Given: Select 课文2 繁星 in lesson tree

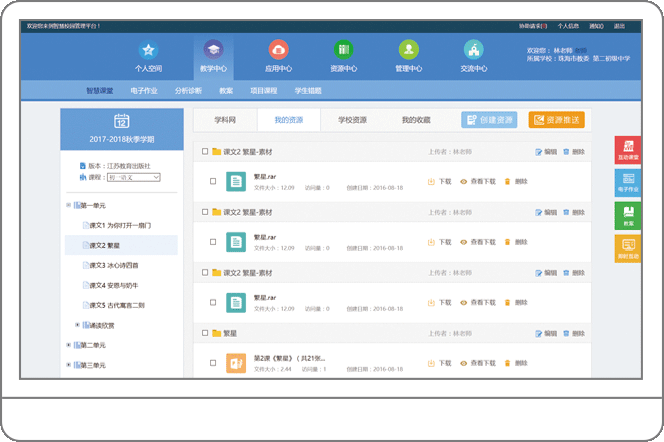Looking at the screenshot, I should tap(105, 246).
